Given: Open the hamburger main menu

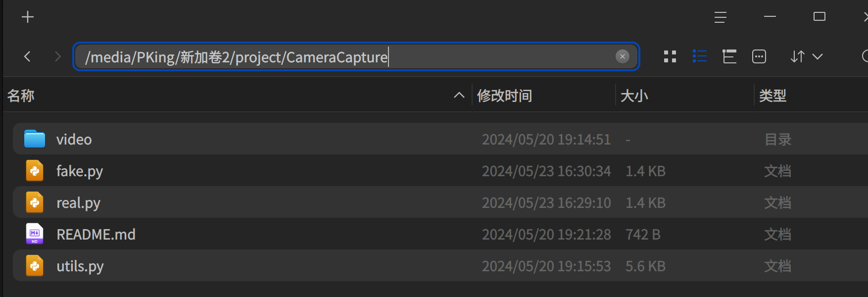Looking at the screenshot, I should click(720, 17).
